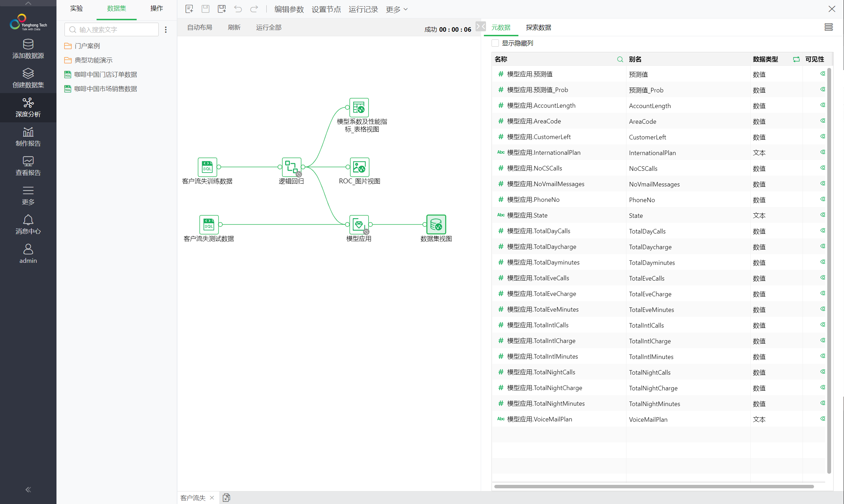Toggle visibility of 模型应用.AreaCode row
Image resolution: width=844 pixels, height=504 pixels.
tap(823, 121)
